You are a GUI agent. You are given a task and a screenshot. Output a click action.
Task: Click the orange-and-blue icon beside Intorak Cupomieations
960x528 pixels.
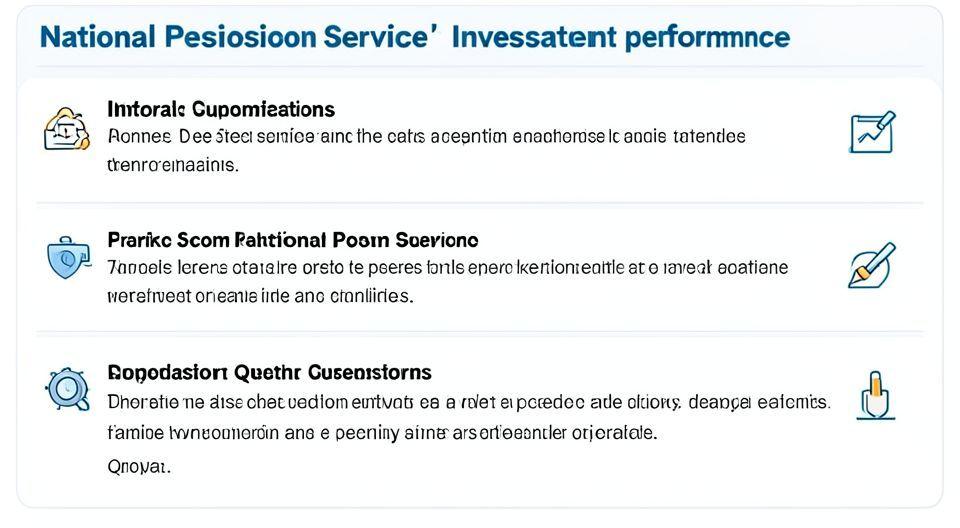(x=62, y=130)
